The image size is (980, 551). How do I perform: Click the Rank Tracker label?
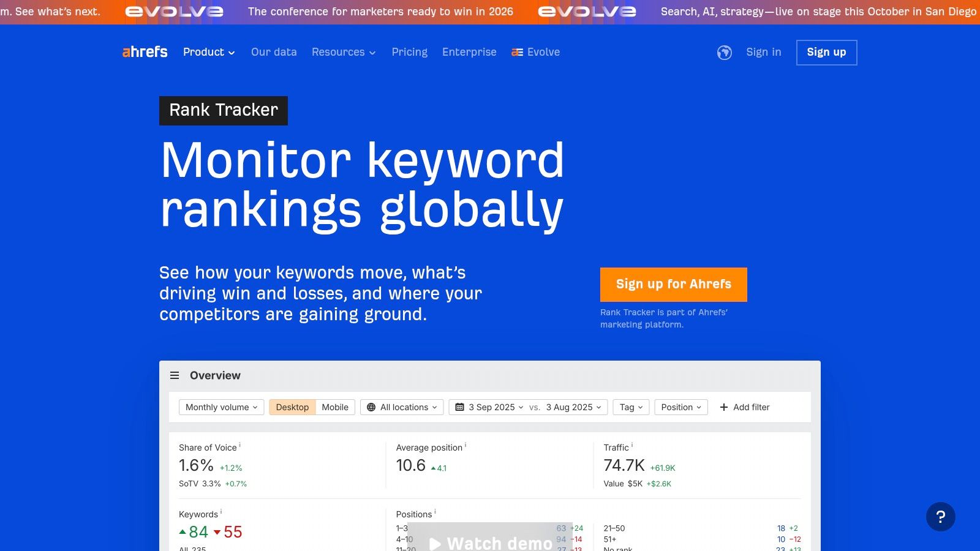coord(224,111)
